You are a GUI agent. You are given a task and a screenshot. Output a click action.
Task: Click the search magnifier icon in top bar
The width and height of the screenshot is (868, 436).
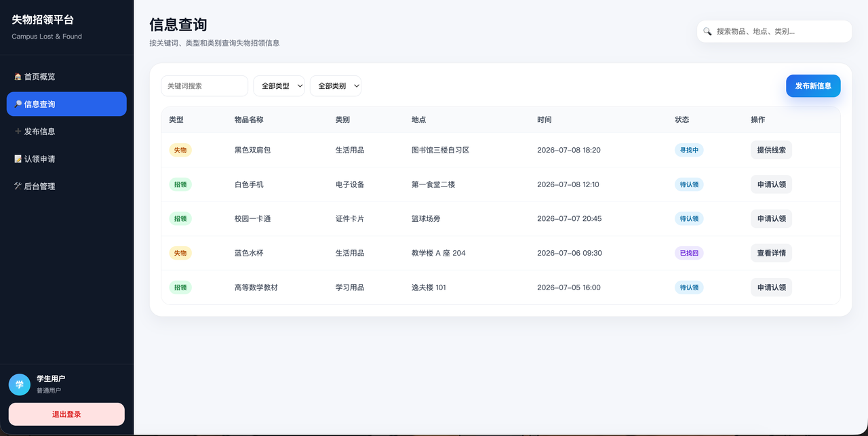[x=707, y=31]
